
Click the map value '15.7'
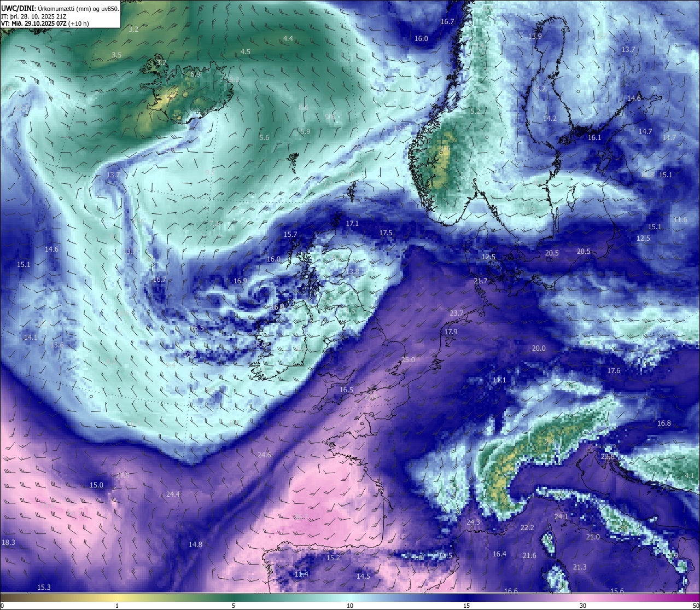point(290,235)
